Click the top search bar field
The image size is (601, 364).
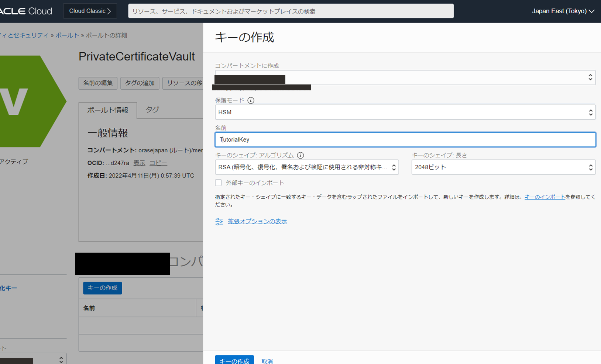291,11
